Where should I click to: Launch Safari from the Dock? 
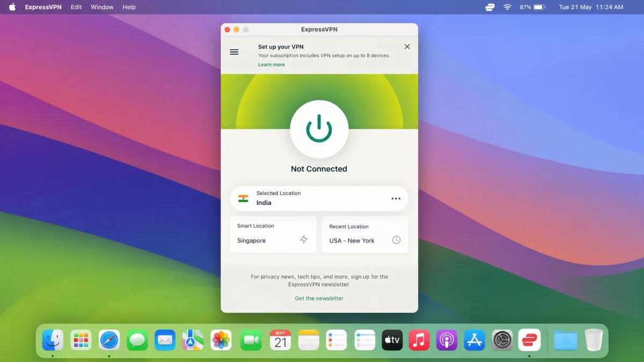pos(109,340)
